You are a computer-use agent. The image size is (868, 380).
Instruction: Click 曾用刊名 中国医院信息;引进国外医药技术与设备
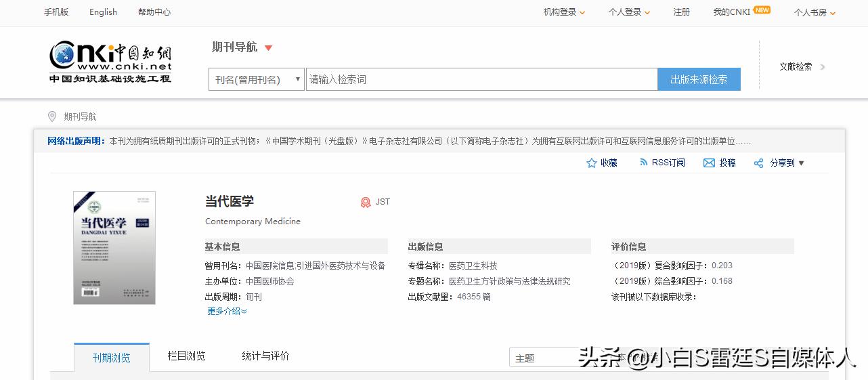pyautogui.click(x=295, y=266)
